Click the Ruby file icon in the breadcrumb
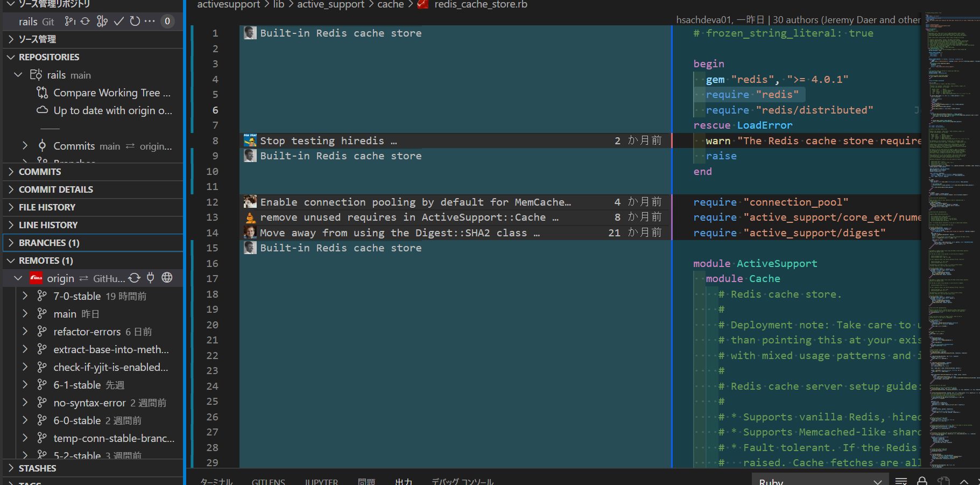Image resolution: width=980 pixels, height=485 pixels. [x=423, y=4]
